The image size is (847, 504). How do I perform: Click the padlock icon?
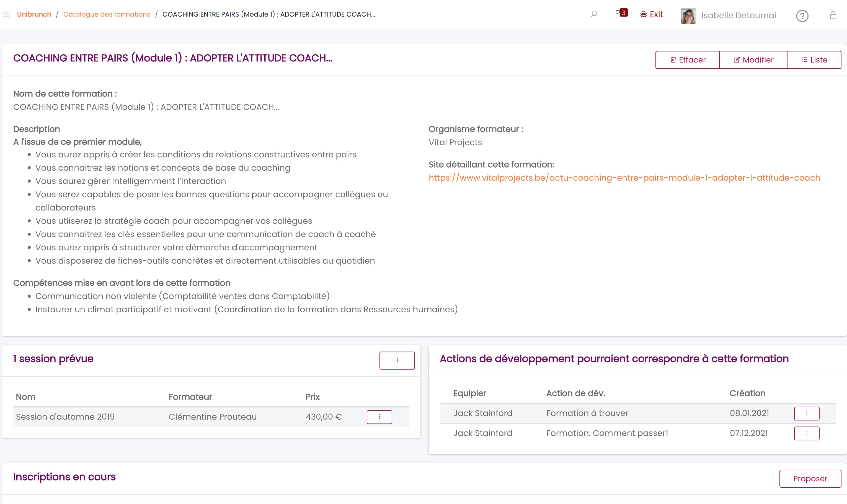pos(833,15)
